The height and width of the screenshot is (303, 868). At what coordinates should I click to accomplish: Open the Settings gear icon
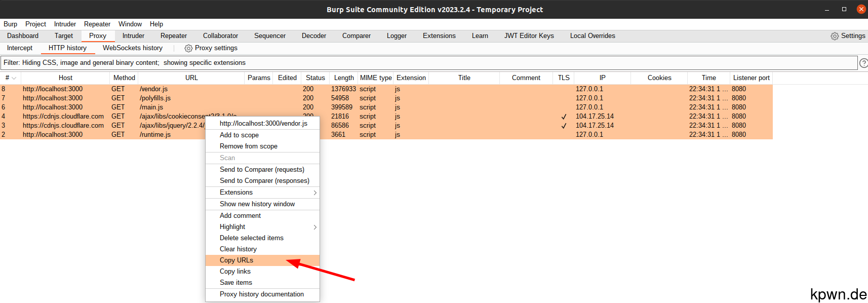coord(835,36)
